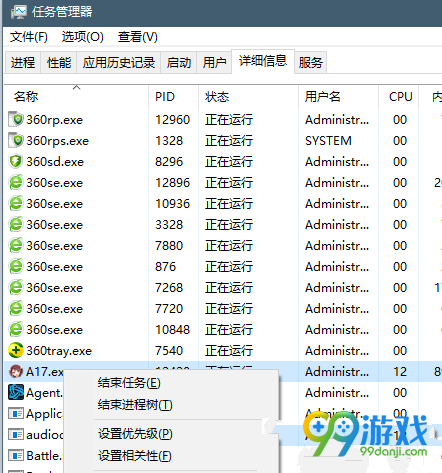
Task: Click icon of 360se.exe PID 876
Action: pyautogui.click(x=16, y=266)
